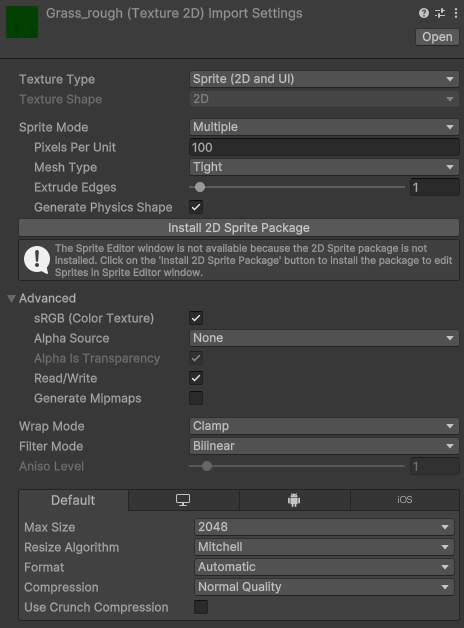This screenshot has width=464, height=628.
Task: Click the Mesh Type label
Action: pos(66,167)
